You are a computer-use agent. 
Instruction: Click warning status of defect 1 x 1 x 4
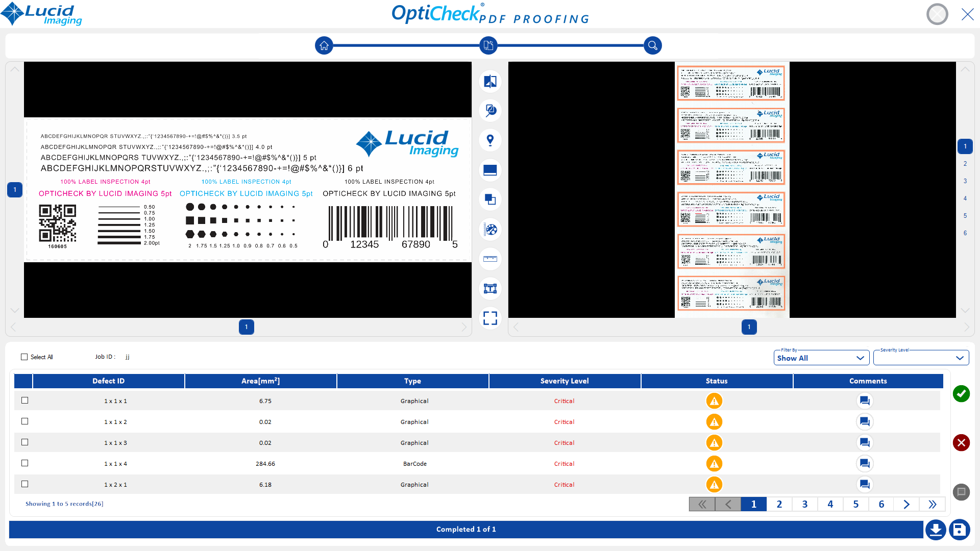(x=714, y=464)
